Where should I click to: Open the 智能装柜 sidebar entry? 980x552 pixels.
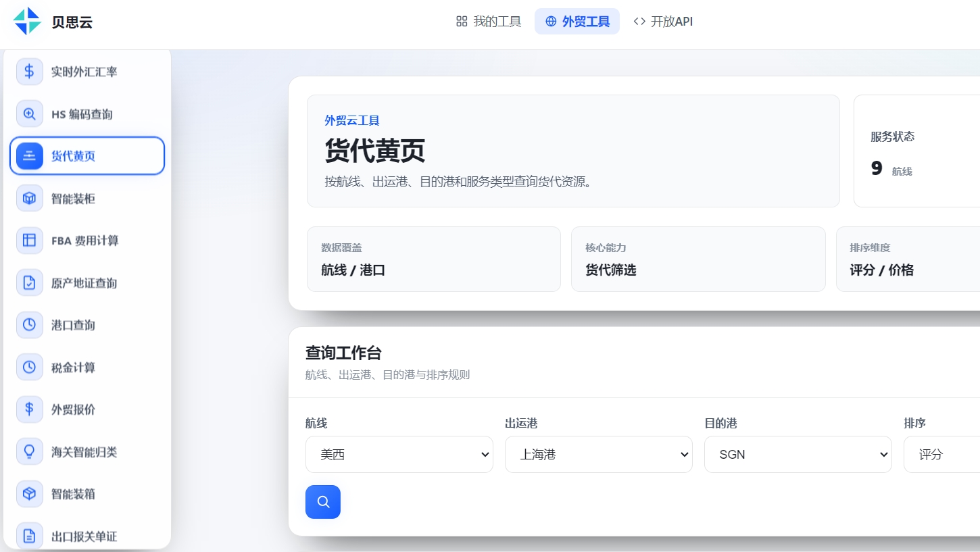coord(87,199)
